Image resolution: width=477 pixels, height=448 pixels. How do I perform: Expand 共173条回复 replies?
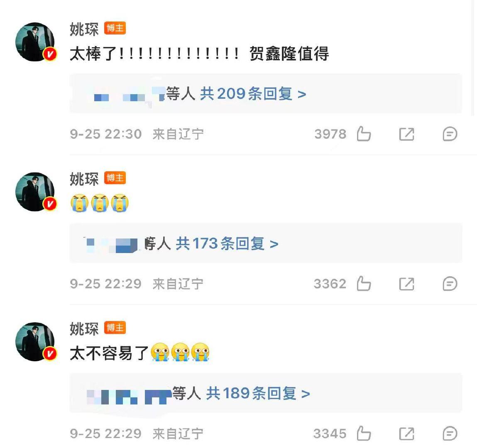[227, 243]
